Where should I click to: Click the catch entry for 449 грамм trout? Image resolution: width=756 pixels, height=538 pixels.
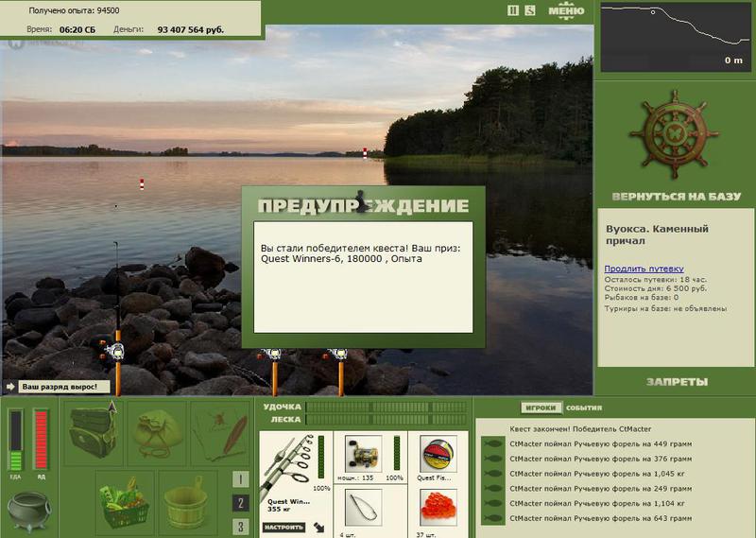pos(601,443)
